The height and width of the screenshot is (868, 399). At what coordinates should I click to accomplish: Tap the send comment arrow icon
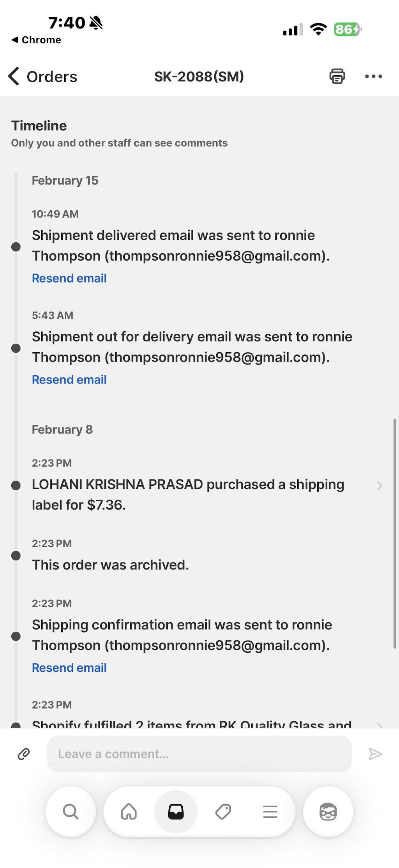tap(375, 754)
